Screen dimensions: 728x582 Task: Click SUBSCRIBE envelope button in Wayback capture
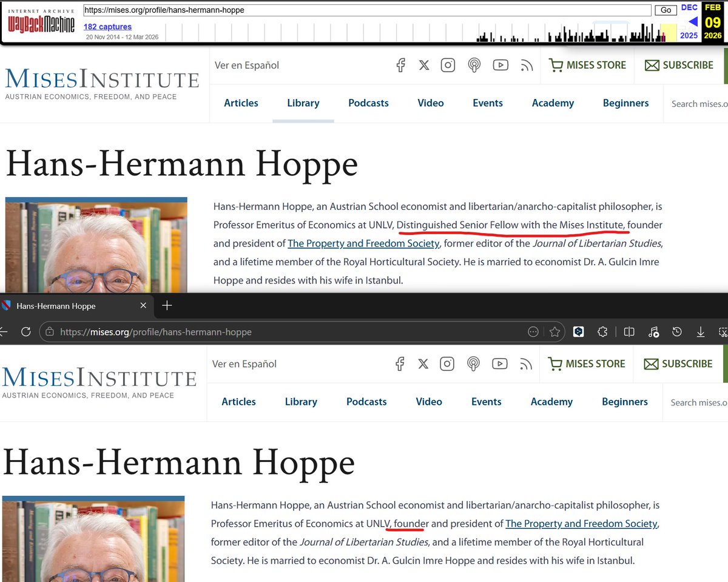[x=679, y=65]
